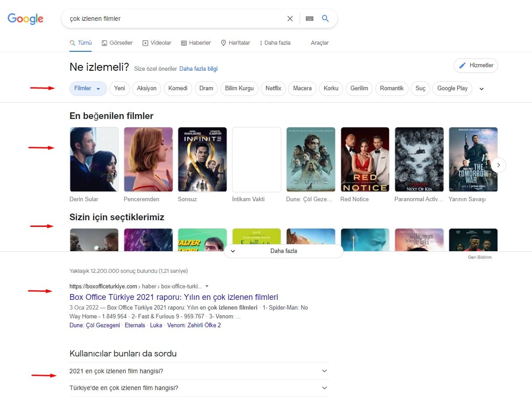Open the Dune: Çöl Gezegeni sitelink
Image resolution: width=532 pixels, height=398 pixels.
pyautogui.click(x=95, y=325)
